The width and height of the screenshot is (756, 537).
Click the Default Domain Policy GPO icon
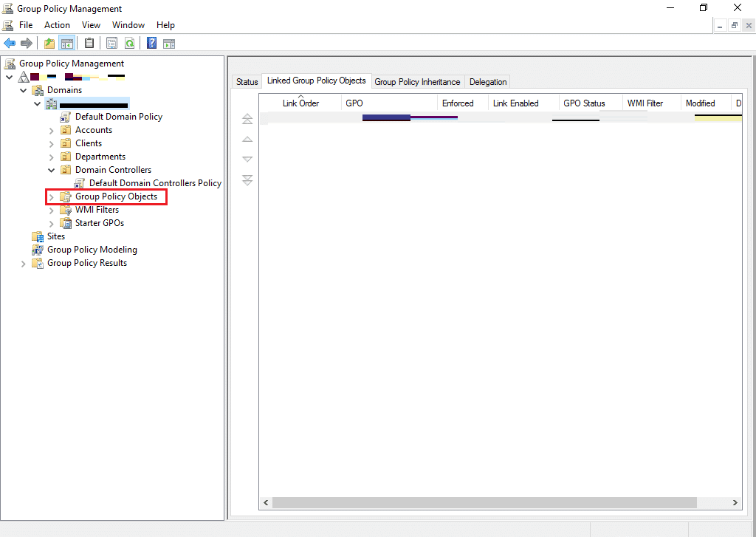click(66, 117)
